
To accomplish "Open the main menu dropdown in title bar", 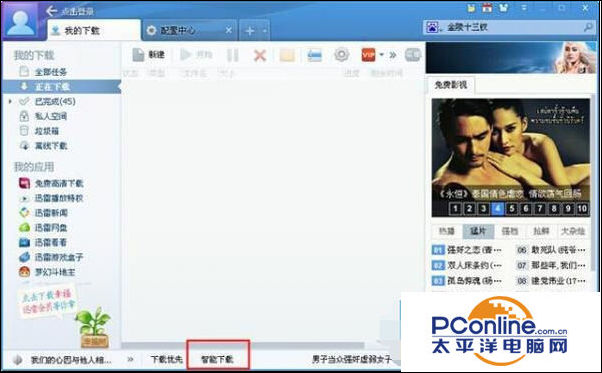I will (524, 7).
